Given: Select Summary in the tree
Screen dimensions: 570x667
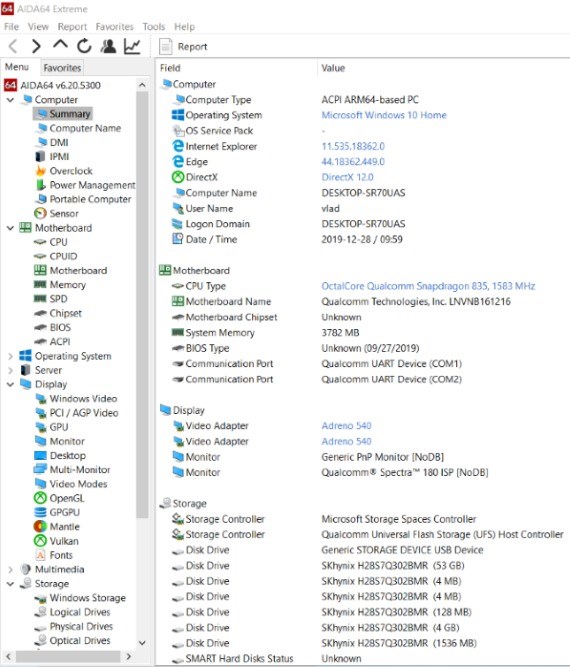Looking at the screenshot, I should point(63,114).
